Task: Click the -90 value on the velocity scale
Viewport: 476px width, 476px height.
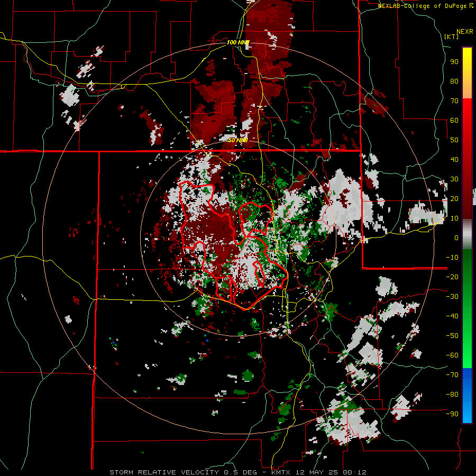Action: (x=452, y=414)
